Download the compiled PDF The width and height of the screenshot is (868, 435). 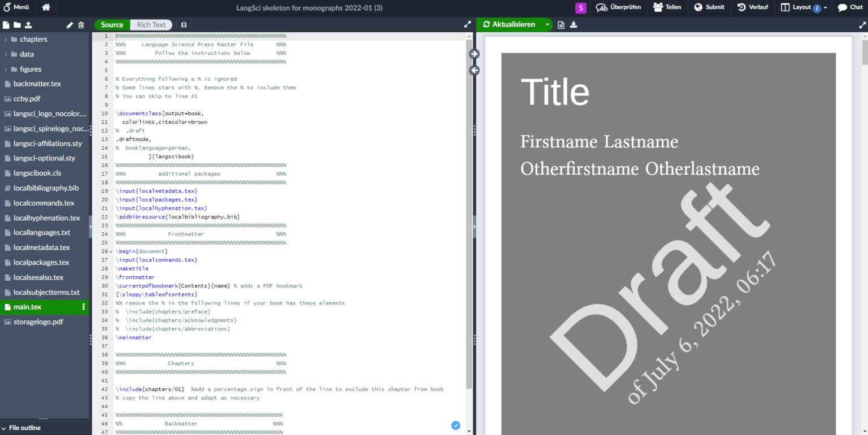pos(574,25)
